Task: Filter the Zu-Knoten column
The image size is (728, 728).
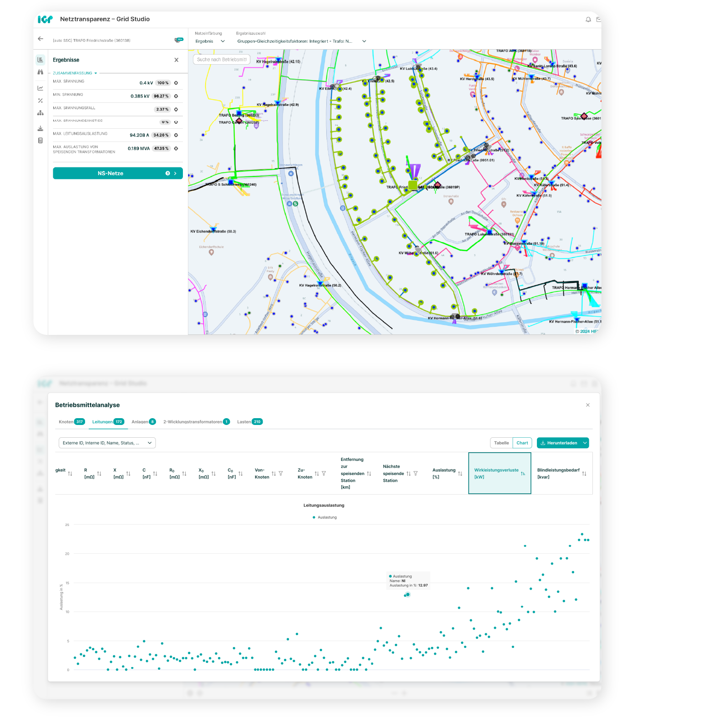Action: (324, 474)
